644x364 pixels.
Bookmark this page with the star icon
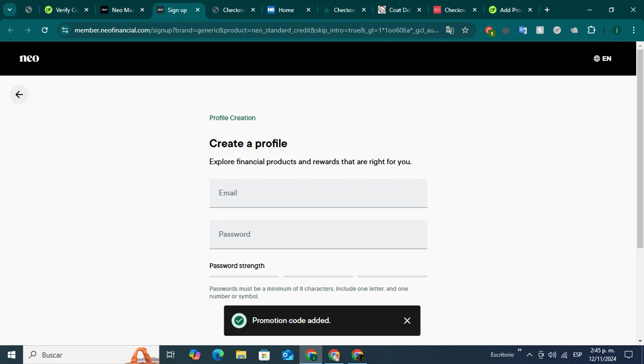point(465,30)
